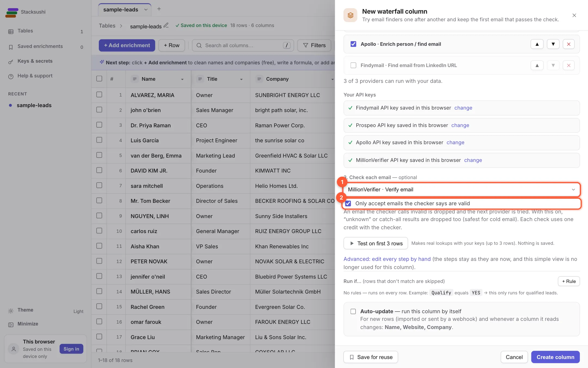Click the waterfall column layers icon
This screenshot has height=368, width=588.
350,15
